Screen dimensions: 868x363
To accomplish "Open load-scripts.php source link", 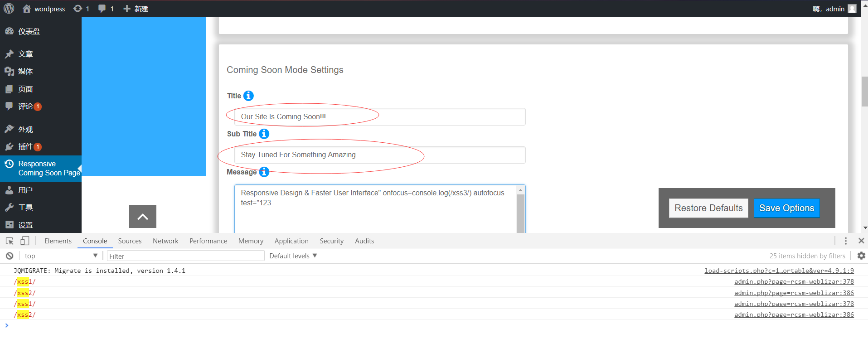I will pos(779,271).
